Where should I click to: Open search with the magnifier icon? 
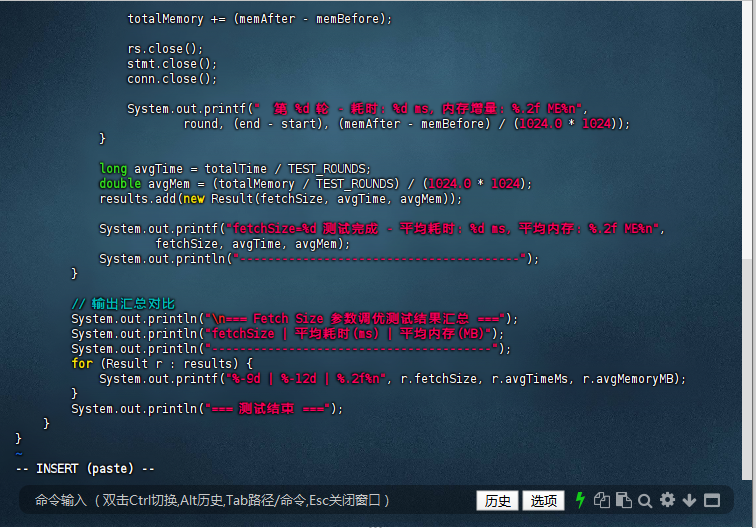(645, 501)
